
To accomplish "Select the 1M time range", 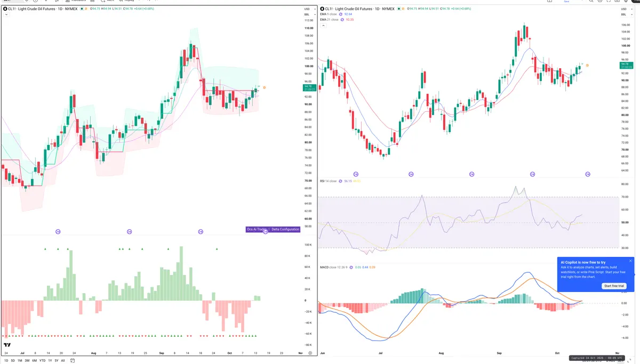I will [x=20, y=361].
